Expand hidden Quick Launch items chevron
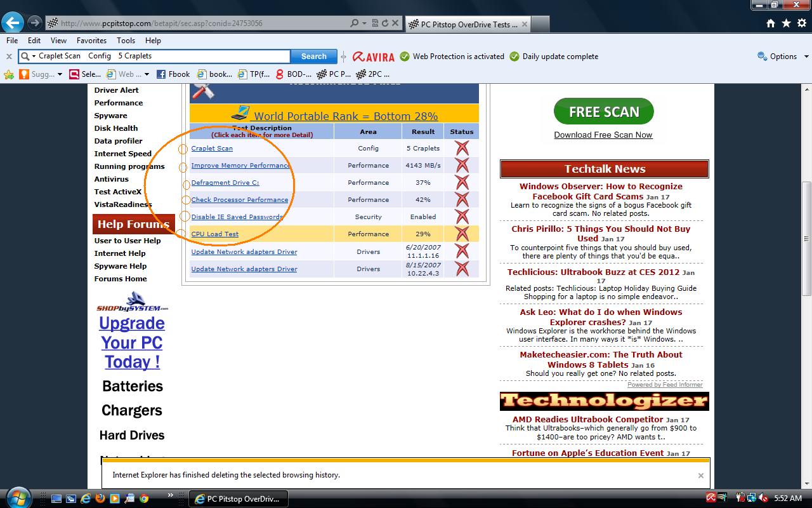Image resolution: width=812 pixels, height=508 pixels. point(170,495)
